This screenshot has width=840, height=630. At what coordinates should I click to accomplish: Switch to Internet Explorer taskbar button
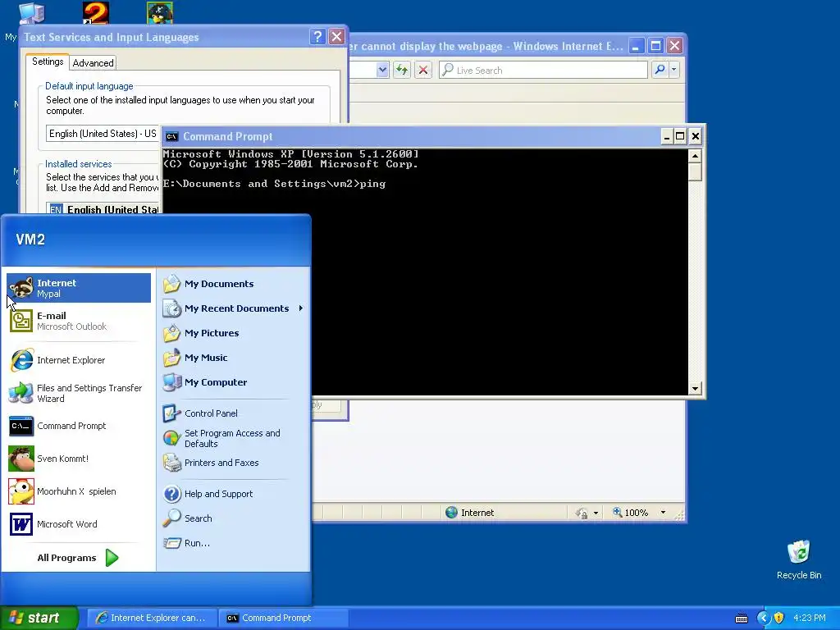point(152,618)
